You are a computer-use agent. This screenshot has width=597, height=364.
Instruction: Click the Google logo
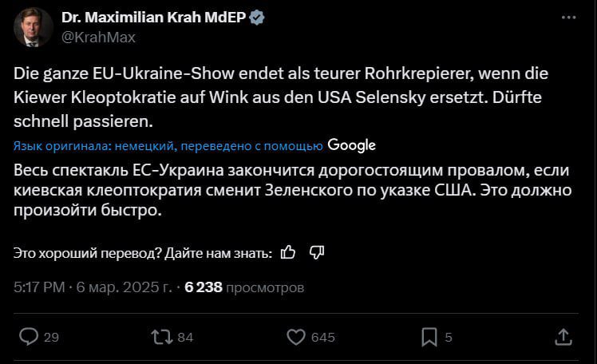351,145
